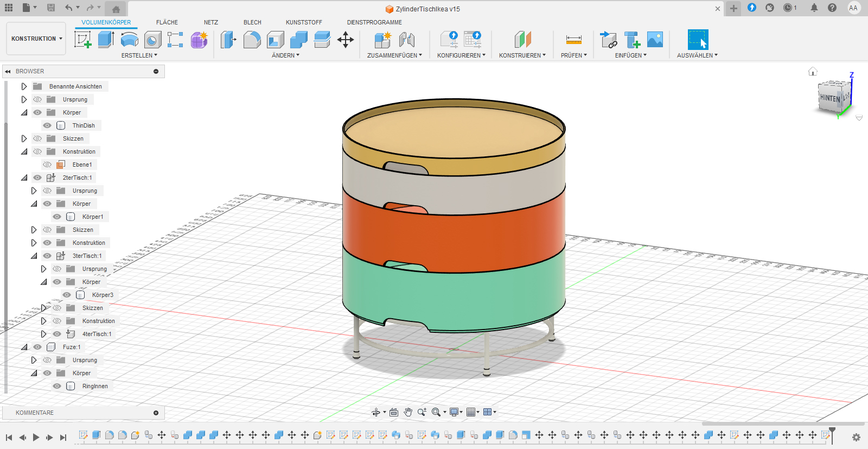Toggle visibility of Fuze:1 component
The width and height of the screenshot is (868, 449).
[x=37, y=347]
